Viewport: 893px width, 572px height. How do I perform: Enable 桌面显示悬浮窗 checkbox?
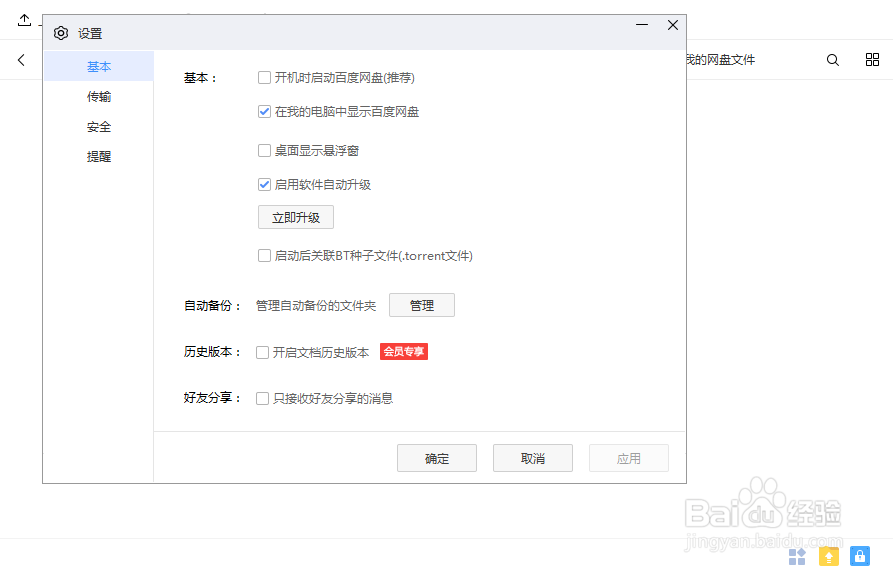pos(264,150)
